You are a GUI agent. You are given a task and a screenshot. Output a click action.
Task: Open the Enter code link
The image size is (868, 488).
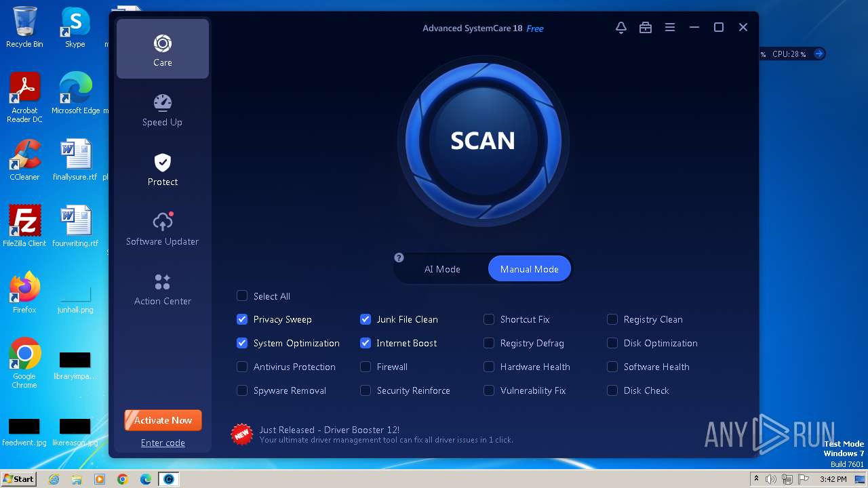click(163, 443)
